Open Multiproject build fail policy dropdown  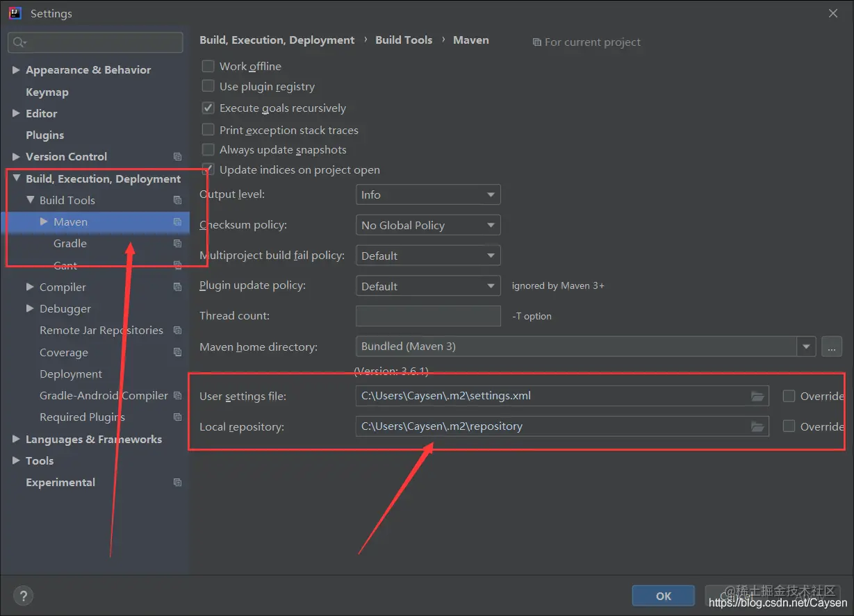(428, 256)
